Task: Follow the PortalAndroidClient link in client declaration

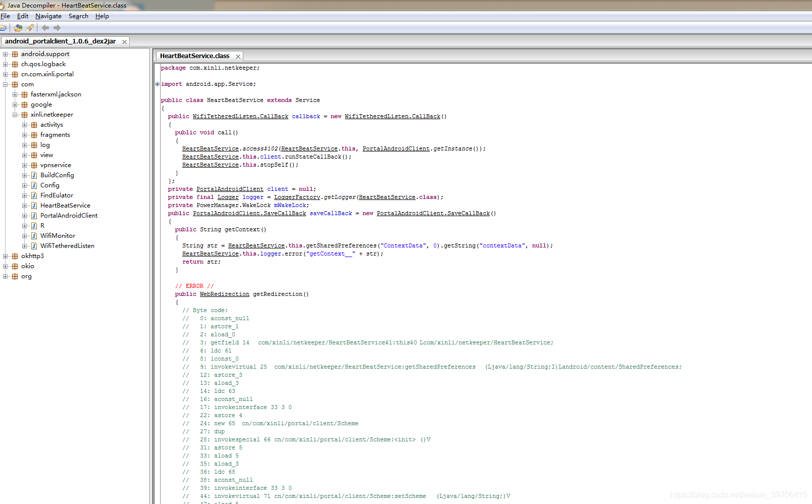Action: [230, 189]
